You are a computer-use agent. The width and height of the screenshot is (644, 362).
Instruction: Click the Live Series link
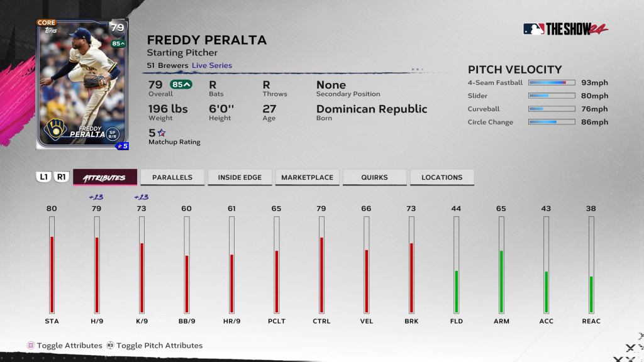212,65
